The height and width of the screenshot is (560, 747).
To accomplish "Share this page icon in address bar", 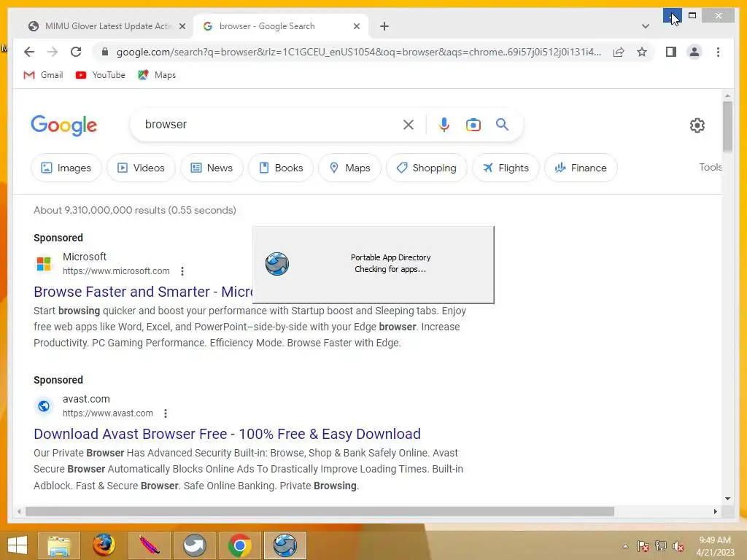I will [x=619, y=52].
